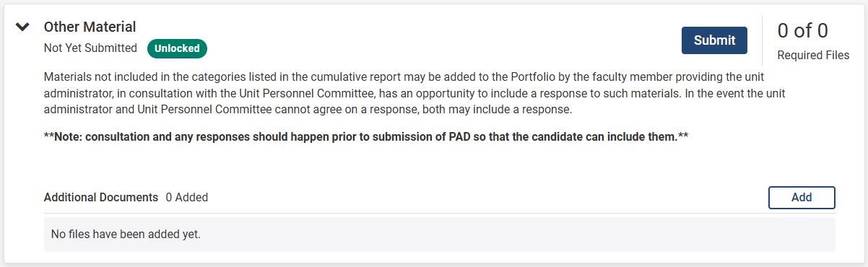
Task: Submit the Other Material section
Action: [x=714, y=40]
